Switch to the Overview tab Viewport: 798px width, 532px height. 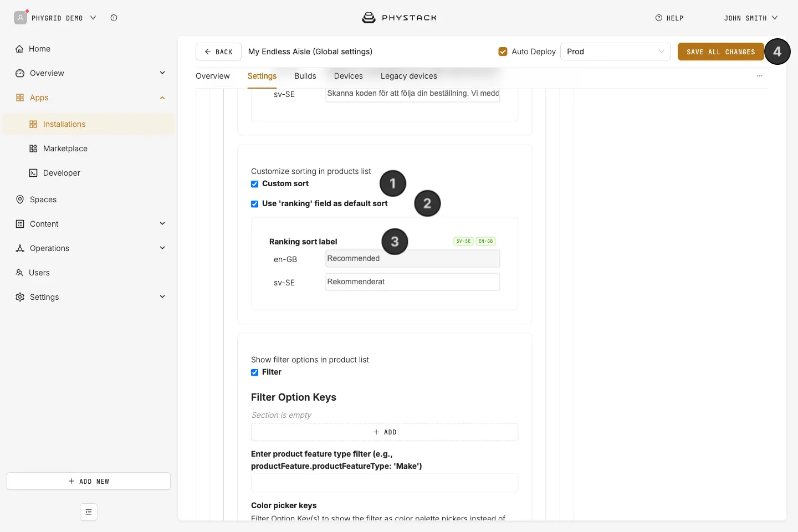pyautogui.click(x=213, y=76)
